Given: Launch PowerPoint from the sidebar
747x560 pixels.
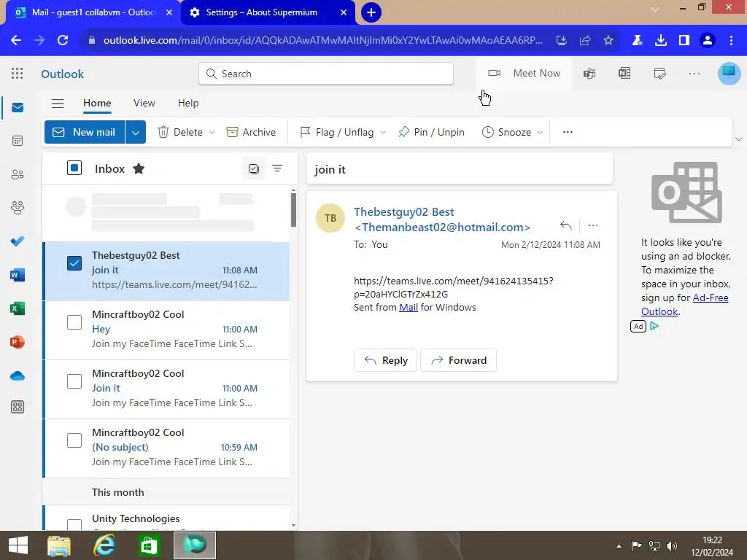Looking at the screenshot, I should click(18, 342).
